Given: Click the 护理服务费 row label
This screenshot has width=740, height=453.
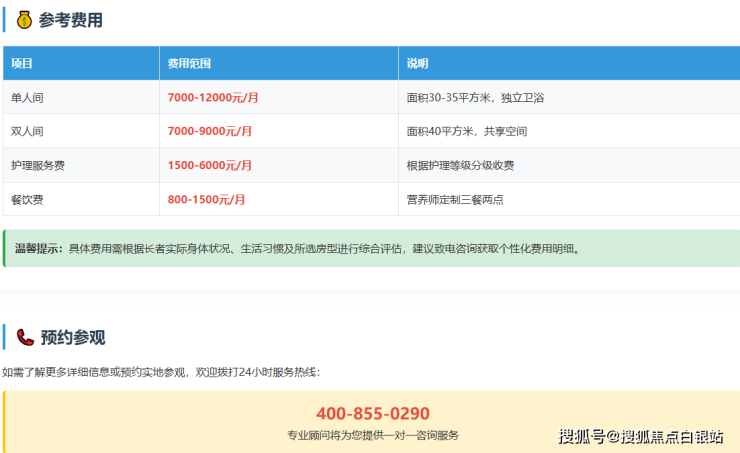Looking at the screenshot, I should click(38, 165).
